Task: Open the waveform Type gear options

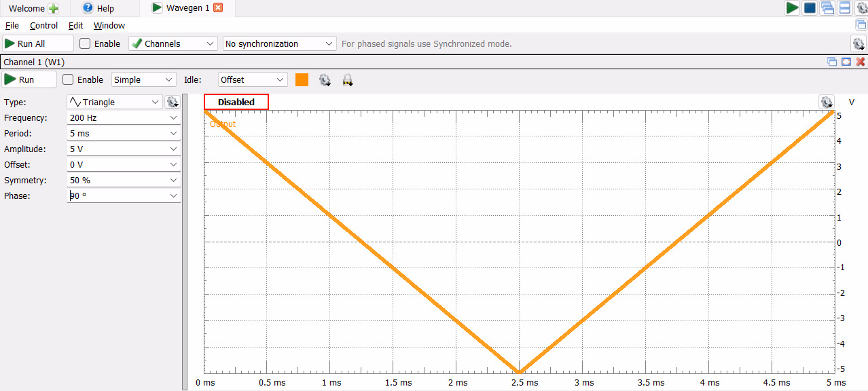Action: click(173, 102)
